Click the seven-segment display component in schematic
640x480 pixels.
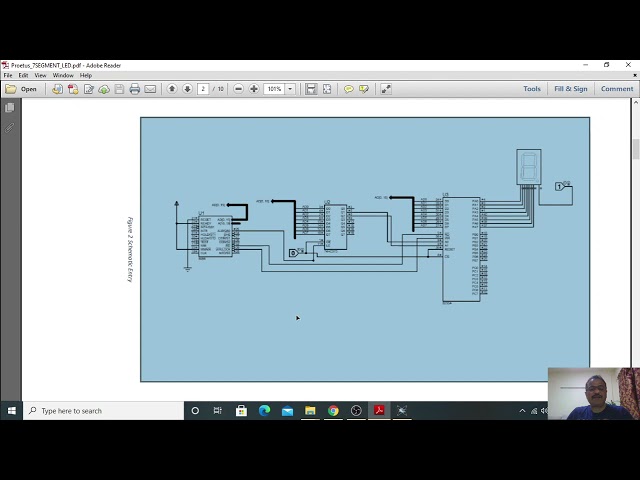(x=529, y=167)
